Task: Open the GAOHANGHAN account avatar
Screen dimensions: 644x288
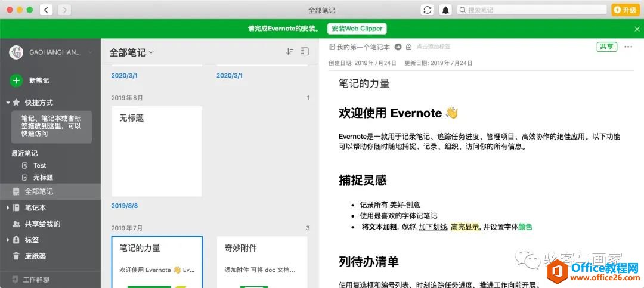Action: (16, 52)
